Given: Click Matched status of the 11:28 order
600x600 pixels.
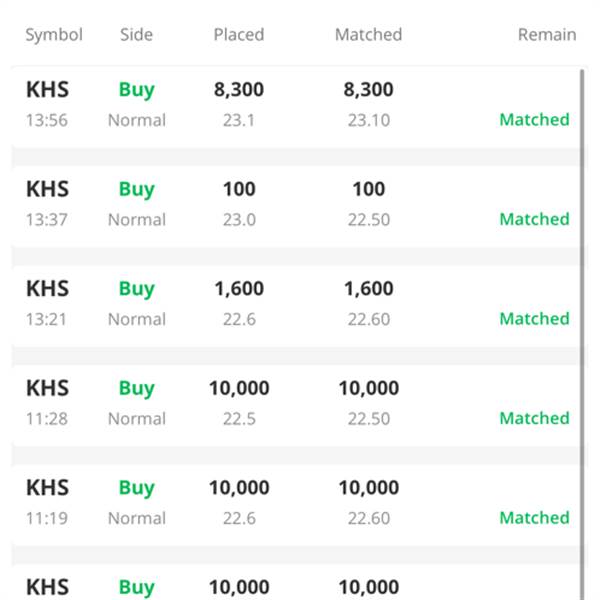Looking at the screenshot, I should 535,418.
